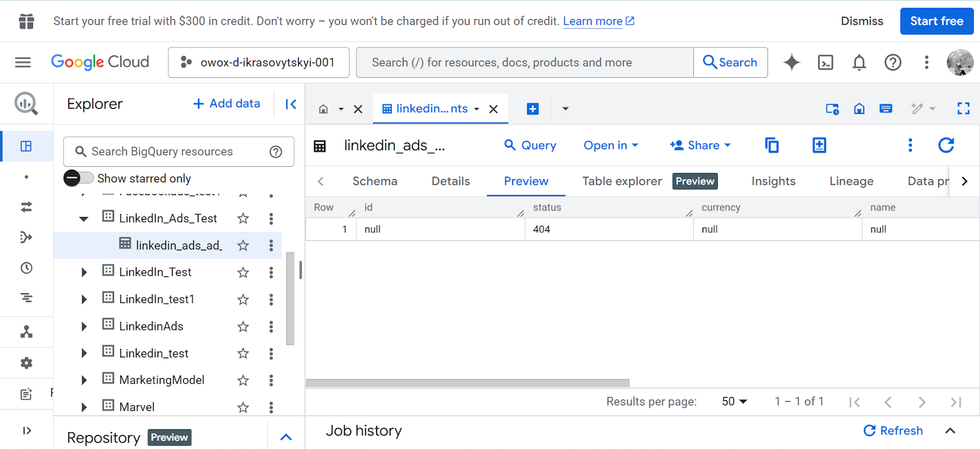980x450 pixels.
Task: Click the Copy table icon
Action: coord(772,145)
